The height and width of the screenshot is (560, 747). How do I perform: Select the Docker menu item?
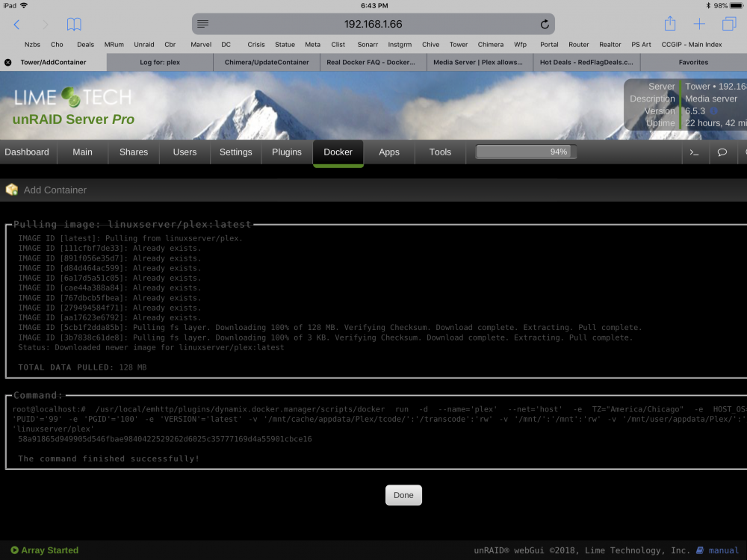[338, 152]
